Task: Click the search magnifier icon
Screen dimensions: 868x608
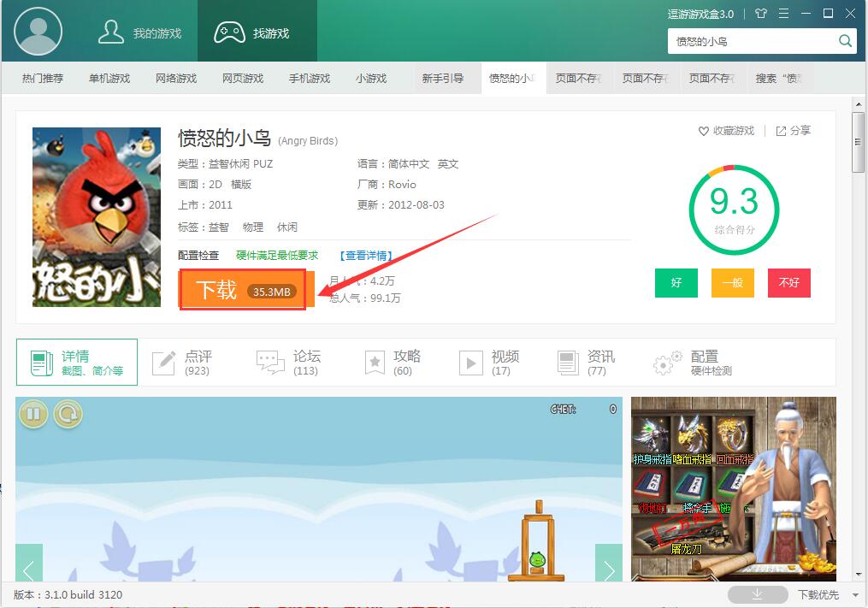Action: [845, 40]
